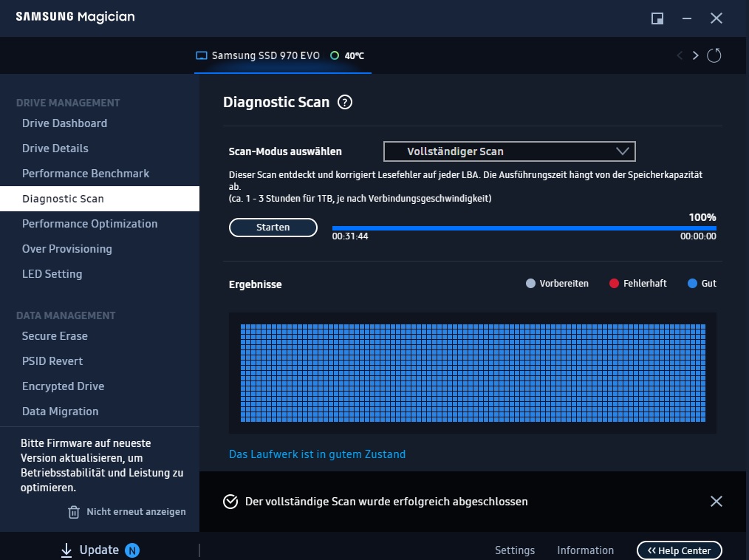
Task: Click the trash icon beside Nicht erneut anzeigen
Action: click(x=74, y=512)
